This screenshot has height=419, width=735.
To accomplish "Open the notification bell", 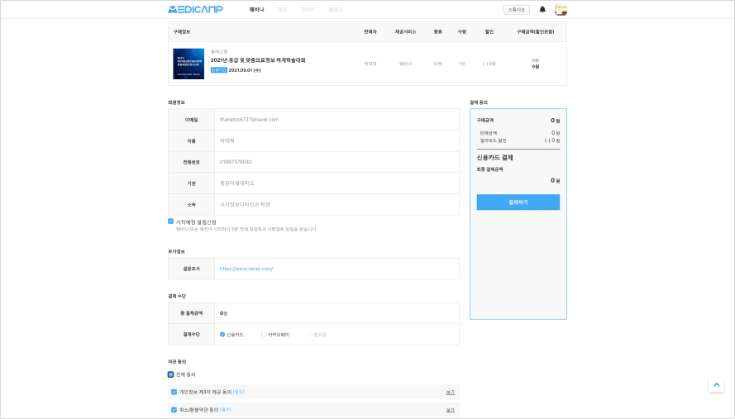I will click(x=542, y=9).
